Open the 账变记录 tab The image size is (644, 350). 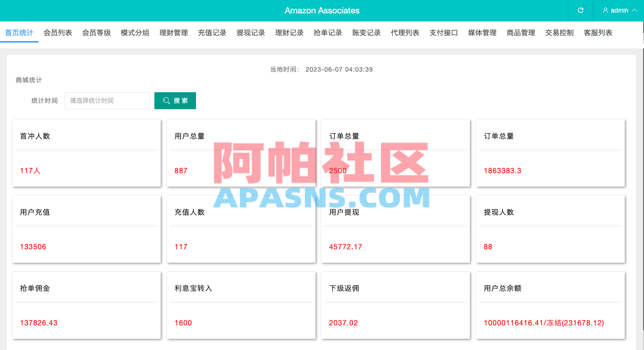pyautogui.click(x=367, y=33)
